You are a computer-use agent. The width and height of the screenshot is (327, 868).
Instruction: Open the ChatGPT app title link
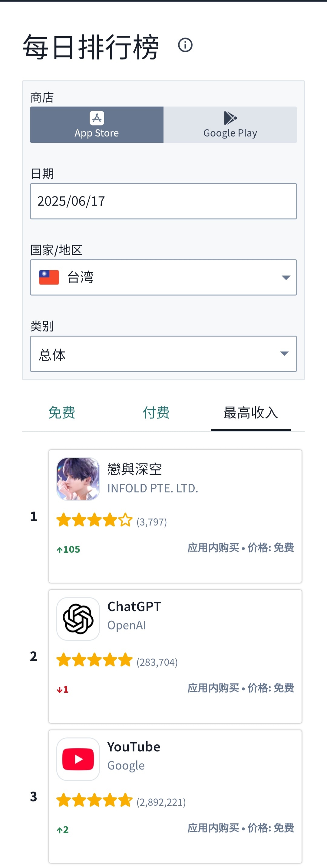[x=134, y=606]
